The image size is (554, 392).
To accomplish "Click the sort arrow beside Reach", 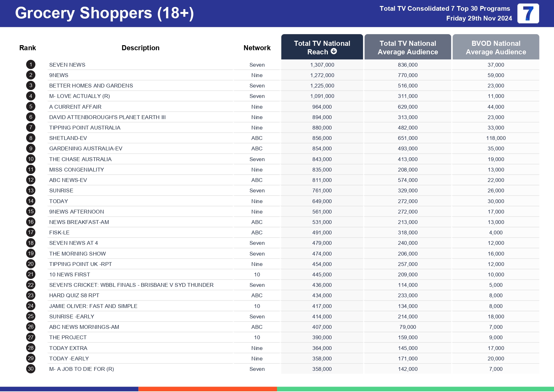I will (334, 51).
